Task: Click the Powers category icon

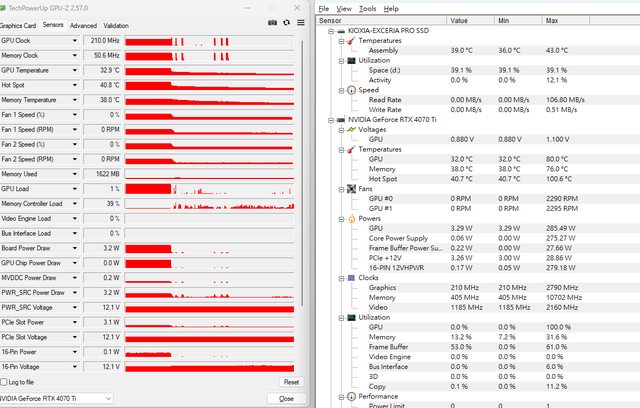Action: (x=350, y=217)
